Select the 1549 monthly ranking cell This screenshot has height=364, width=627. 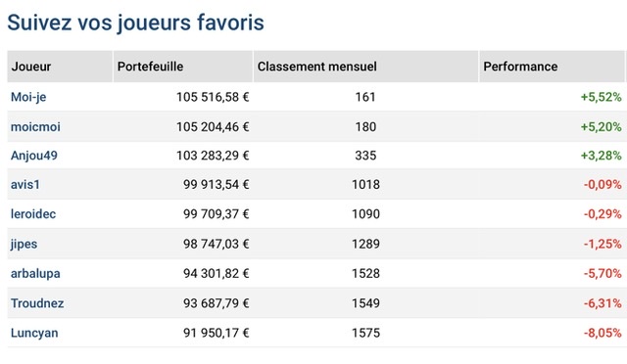pos(365,303)
